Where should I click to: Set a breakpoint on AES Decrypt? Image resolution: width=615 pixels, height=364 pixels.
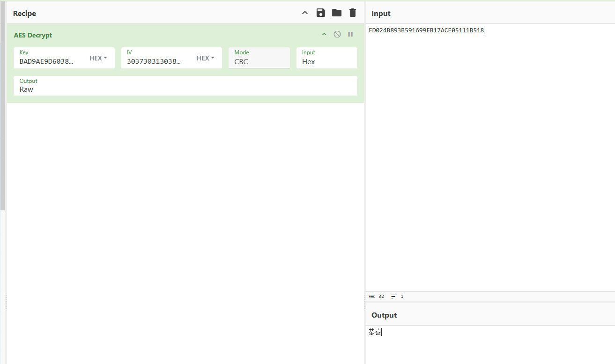pyautogui.click(x=350, y=35)
